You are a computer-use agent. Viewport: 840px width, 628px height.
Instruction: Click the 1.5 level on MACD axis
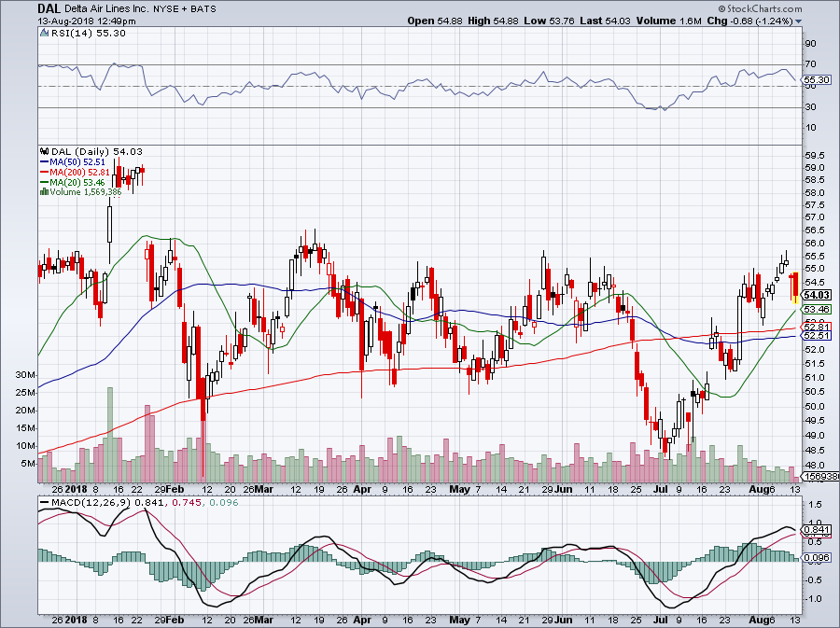(x=816, y=505)
